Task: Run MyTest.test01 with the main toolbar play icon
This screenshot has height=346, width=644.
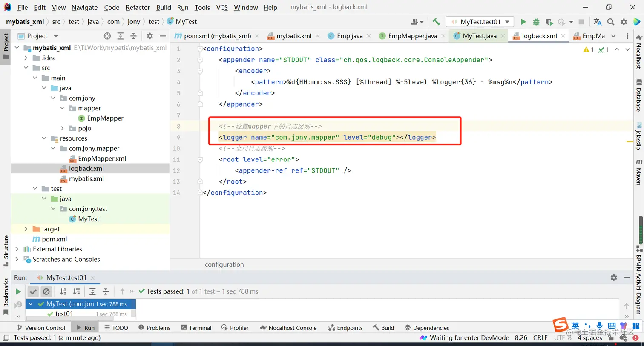Action: [x=523, y=22]
